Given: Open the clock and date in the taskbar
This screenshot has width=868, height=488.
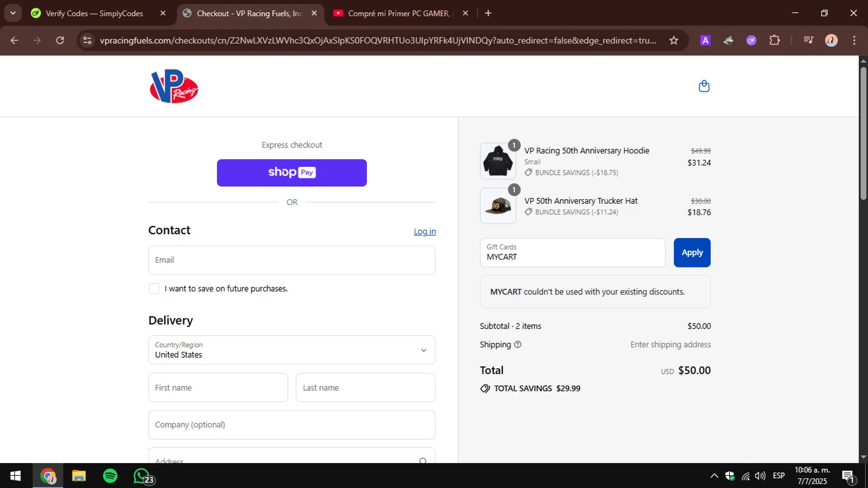Looking at the screenshot, I should point(812,476).
